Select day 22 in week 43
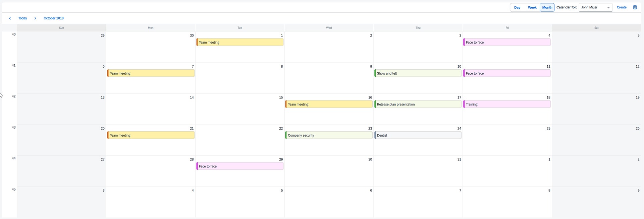The width and height of the screenshot is (644, 219). click(x=240, y=140)
